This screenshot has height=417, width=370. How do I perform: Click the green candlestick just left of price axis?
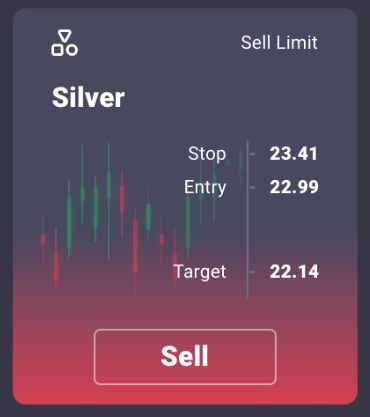tap(240, 165)
